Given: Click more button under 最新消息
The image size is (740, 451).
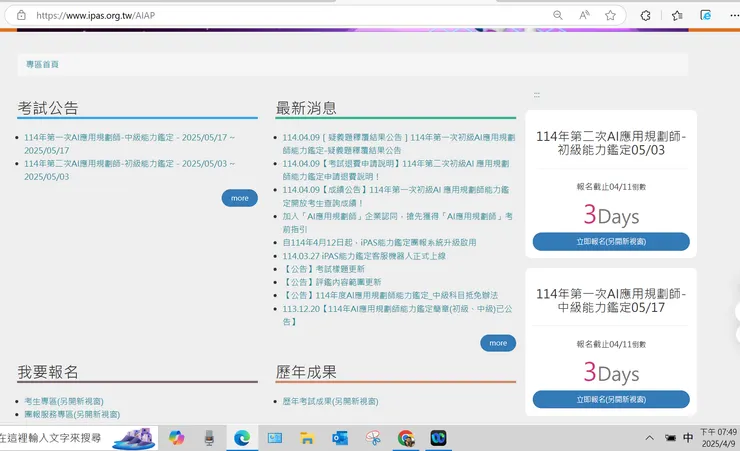Looking at the screenshot, I should 498,343.
